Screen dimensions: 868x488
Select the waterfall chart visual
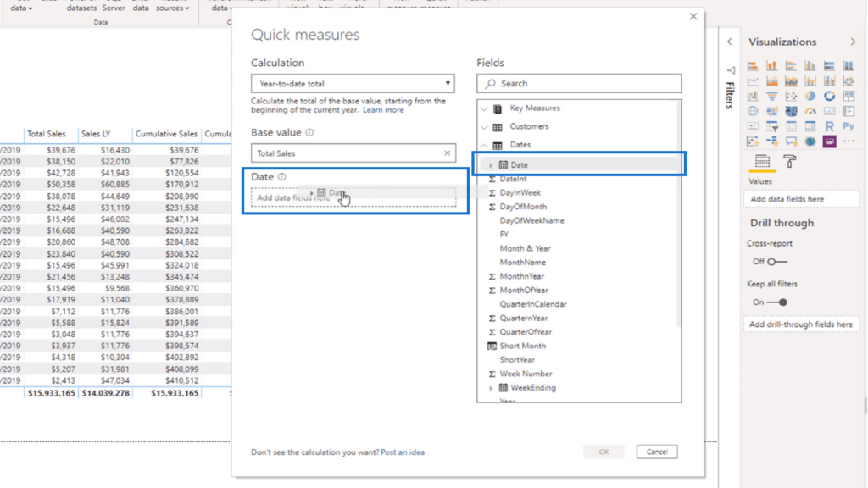coord(753,97)
